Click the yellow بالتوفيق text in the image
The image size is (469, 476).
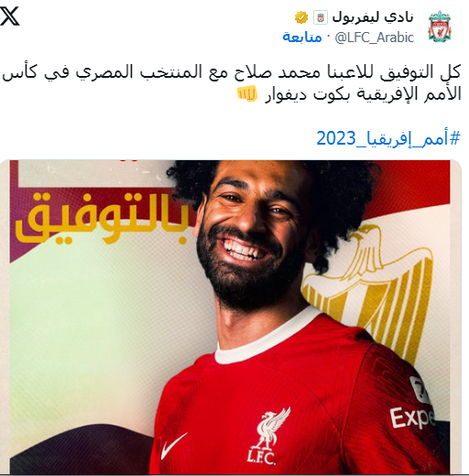coord(101,218)
